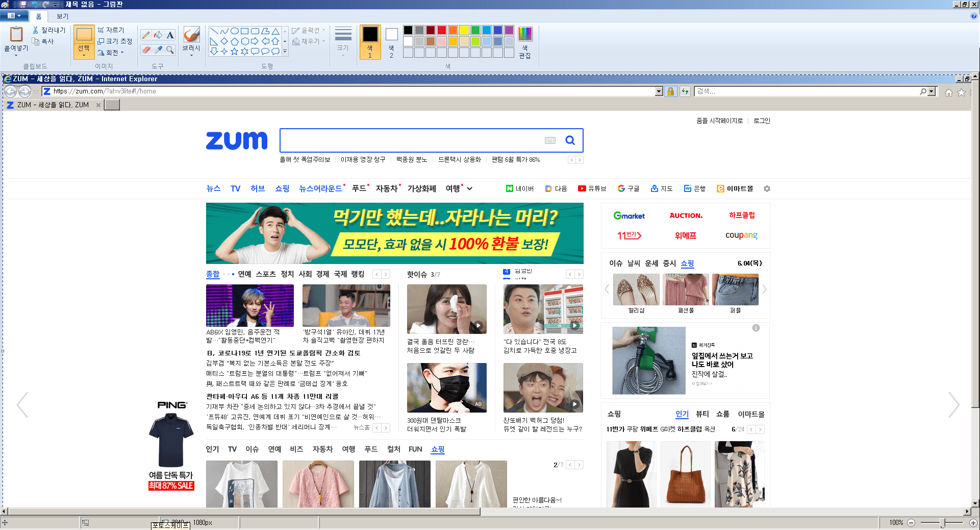Click the 로그인 link
The height and width of the screenshot is (530, 980).
click(x=762, y=121)
